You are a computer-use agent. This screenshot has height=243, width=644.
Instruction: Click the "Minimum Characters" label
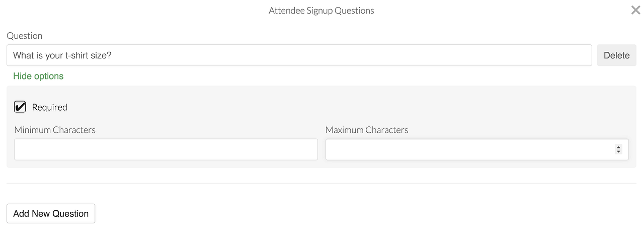point(55,130)
